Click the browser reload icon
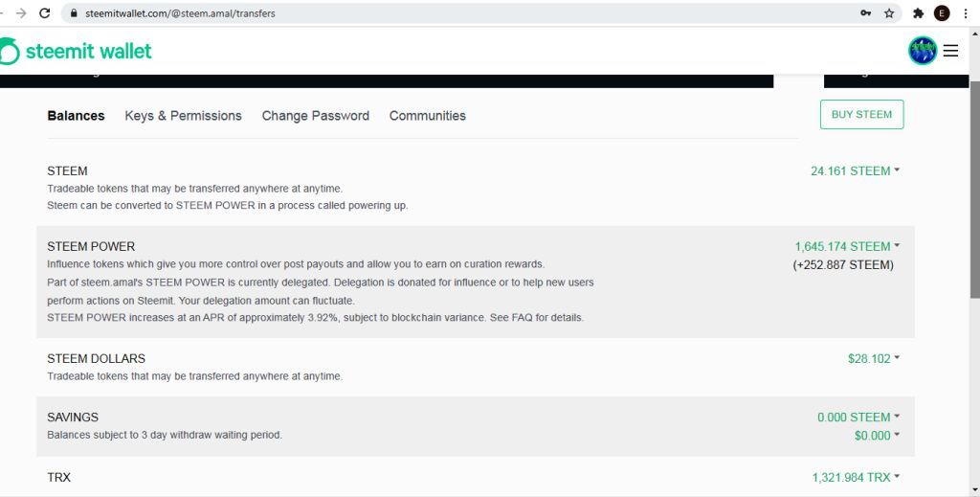Viewport: 980px width, 497px height. (x=44, y=13)
